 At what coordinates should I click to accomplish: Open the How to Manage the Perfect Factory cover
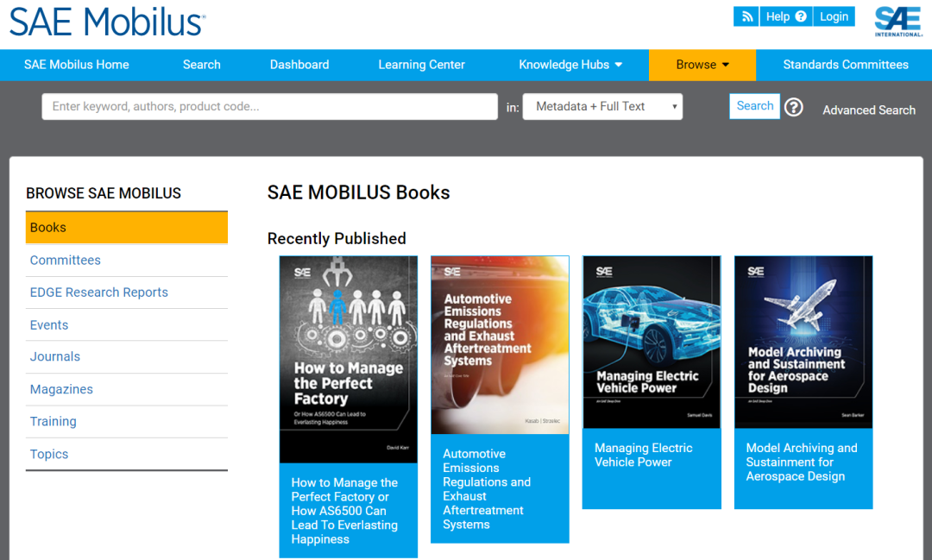[x=348, y=359]
